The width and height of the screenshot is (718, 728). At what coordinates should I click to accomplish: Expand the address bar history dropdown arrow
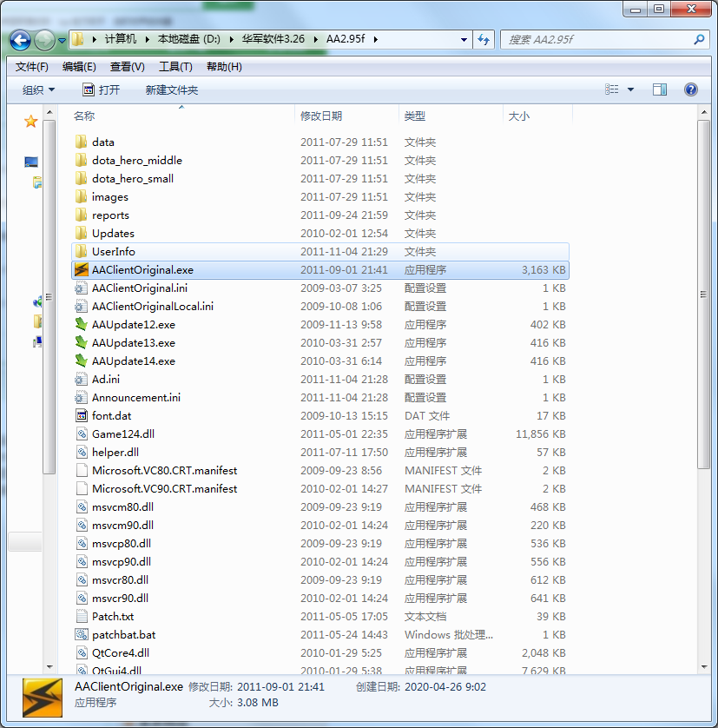(462, 40)
